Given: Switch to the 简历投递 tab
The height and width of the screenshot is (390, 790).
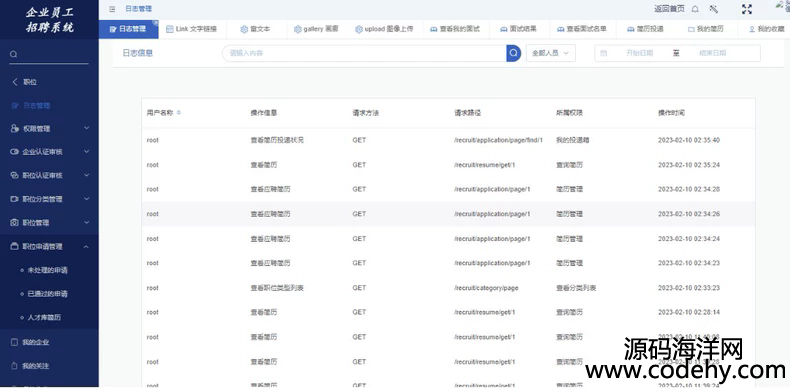Looking at the screenshot, I should pos(645,29).
